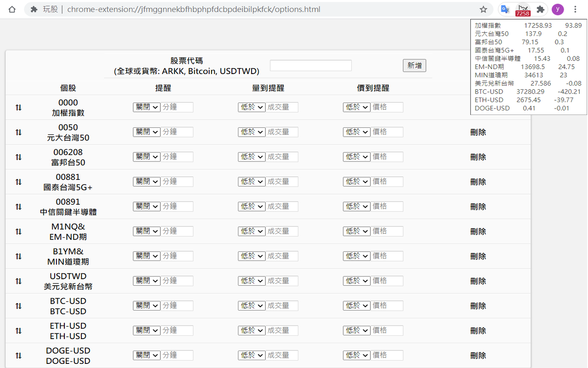This screenshot has width=588, height=368.
Task: Click 元大台灣50 137.9 in the popup quote list
Action: pyautogui.click(x=521, y=34)
